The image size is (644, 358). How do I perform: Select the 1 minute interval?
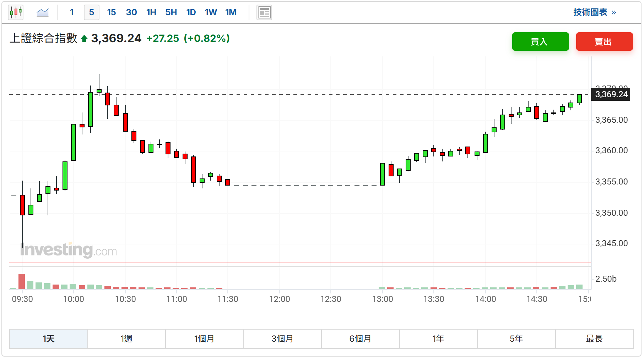(x=72, y=12)
